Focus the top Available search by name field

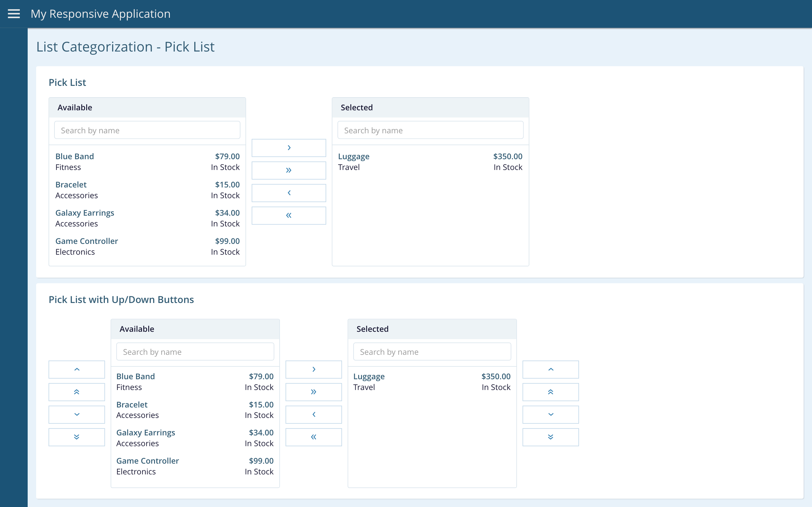(x=147, y=130)
